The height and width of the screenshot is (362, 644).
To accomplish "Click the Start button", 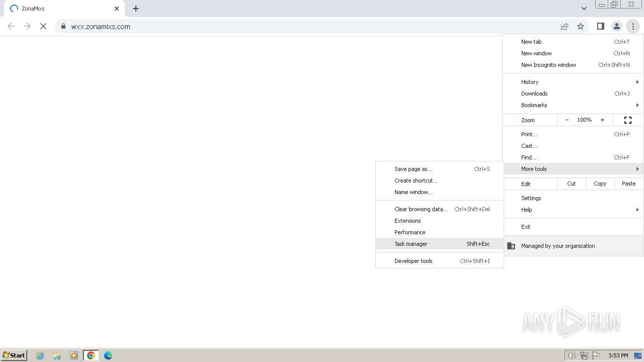I will click(14, 355).
